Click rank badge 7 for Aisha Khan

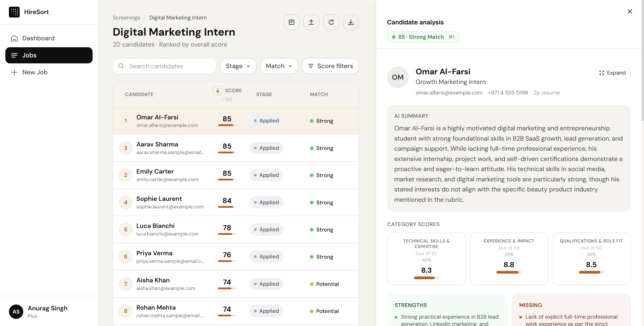click(x=125, y=284)
